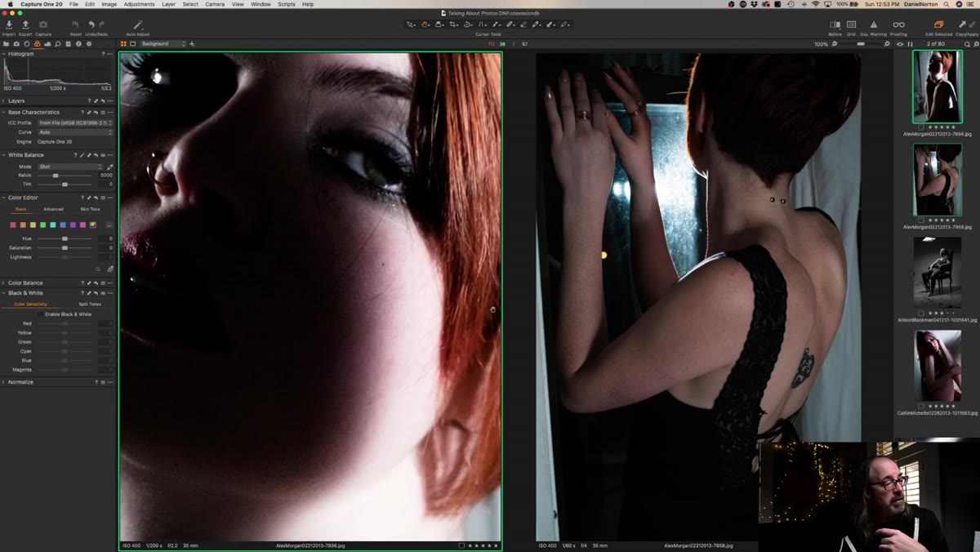Toggle the Grid overlay icon
980x552 pixels.
851,25
